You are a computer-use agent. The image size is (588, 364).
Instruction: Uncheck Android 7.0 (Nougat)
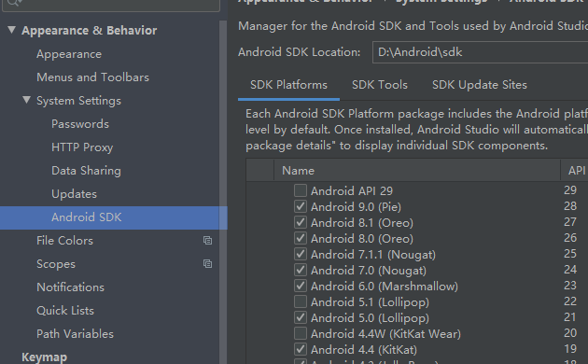click(x=300, y=270)
